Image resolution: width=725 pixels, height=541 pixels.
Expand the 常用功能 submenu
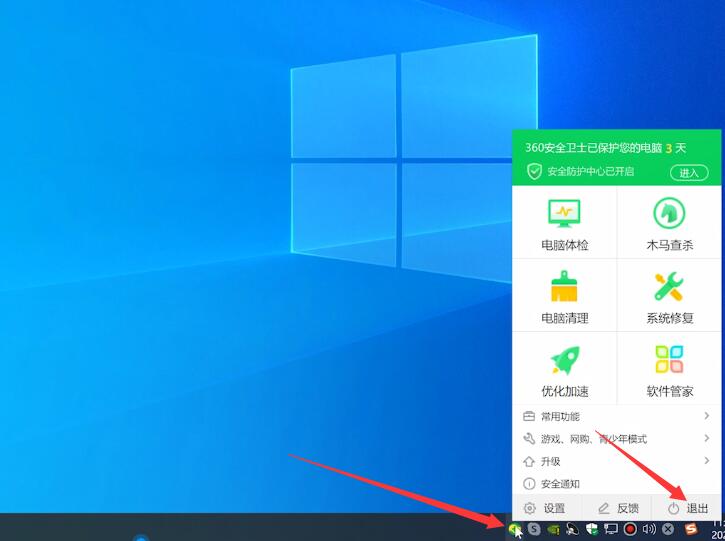[616, 416]
